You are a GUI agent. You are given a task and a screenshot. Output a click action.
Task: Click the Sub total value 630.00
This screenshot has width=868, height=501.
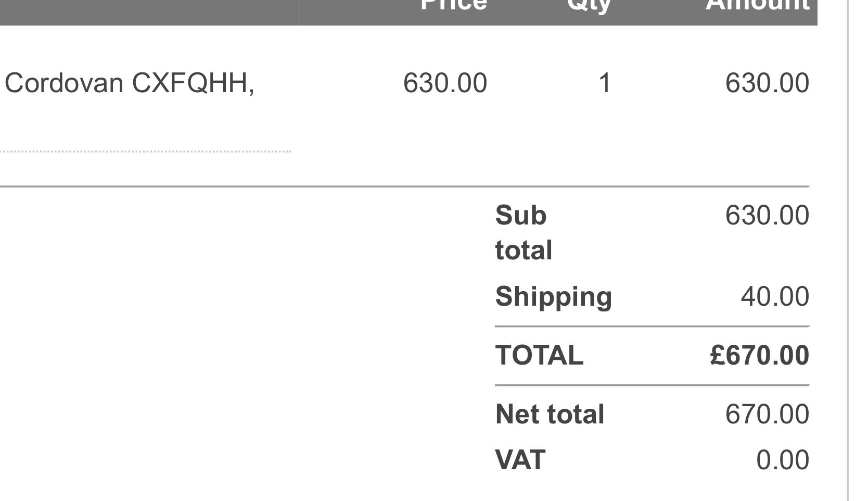(x=767, y=215)
